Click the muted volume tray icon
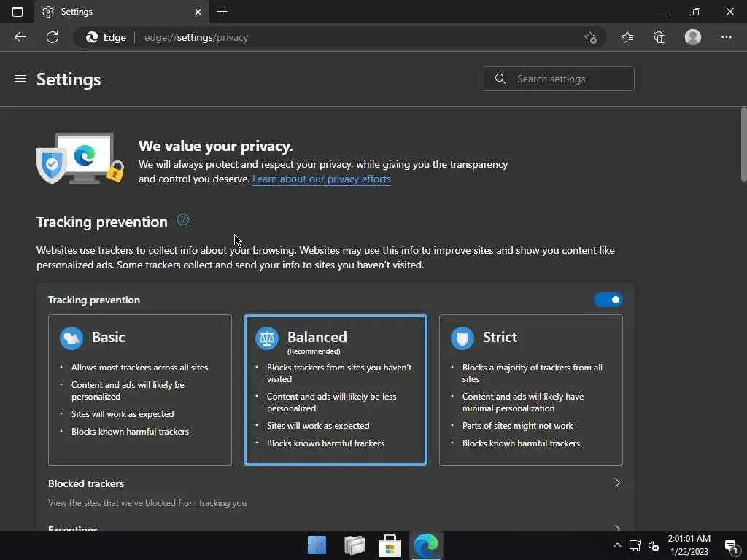747x560 pixels. tap(654, 545)
